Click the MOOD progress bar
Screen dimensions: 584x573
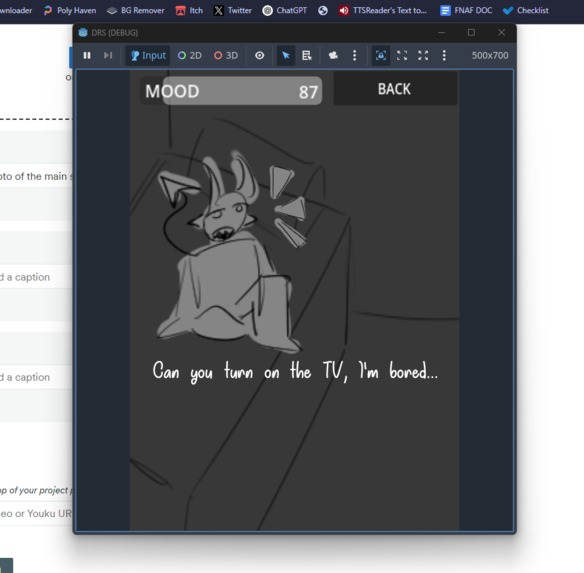[231, 91]
